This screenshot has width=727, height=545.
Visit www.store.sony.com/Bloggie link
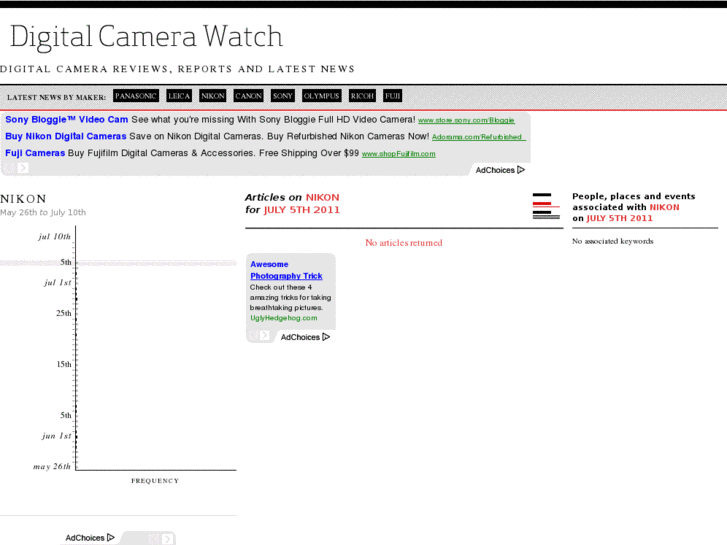pyautogui.click(x=466, y=121)
